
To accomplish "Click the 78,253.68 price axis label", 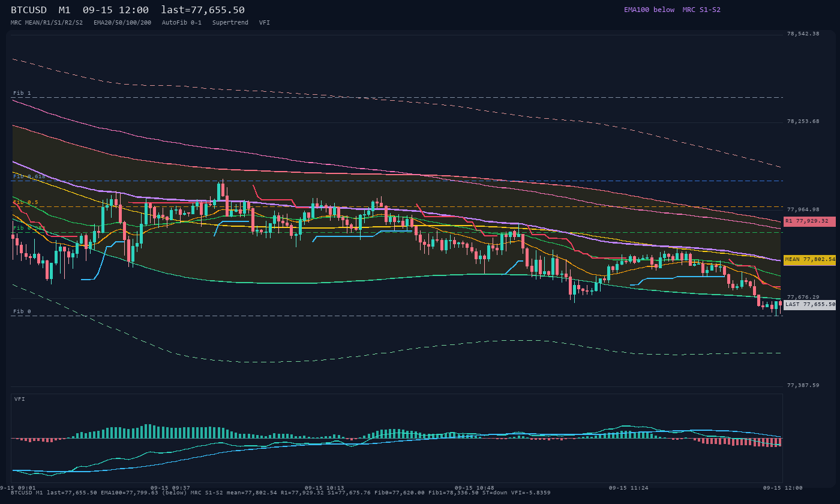I will [x=803, y=122].
